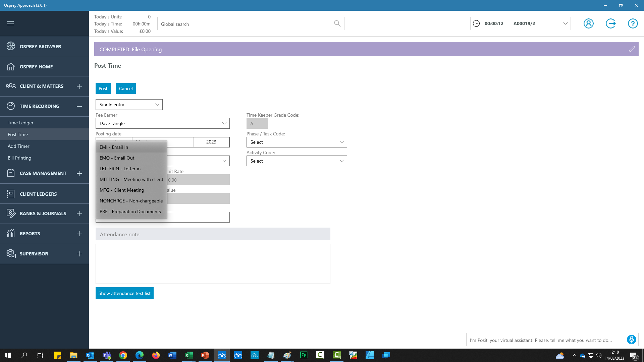Click the timer clock icon
Screen dimensions: 644x362
476,23
